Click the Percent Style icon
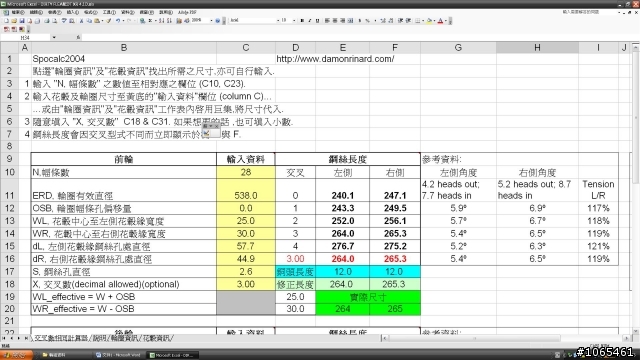This screenshot has width=640, height=360. click(367, 20)
